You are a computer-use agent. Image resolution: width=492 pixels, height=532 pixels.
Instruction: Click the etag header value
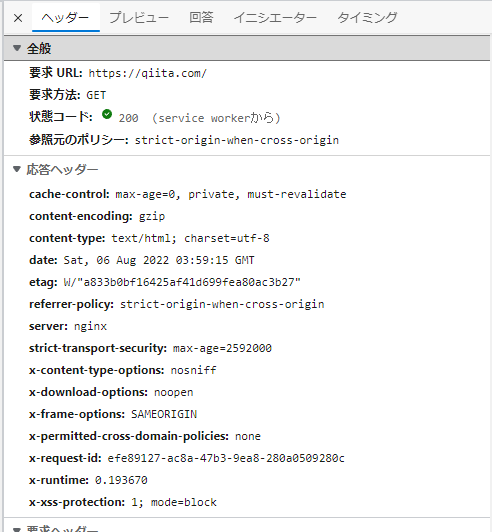pyautogui.click(x=182, y=282)
